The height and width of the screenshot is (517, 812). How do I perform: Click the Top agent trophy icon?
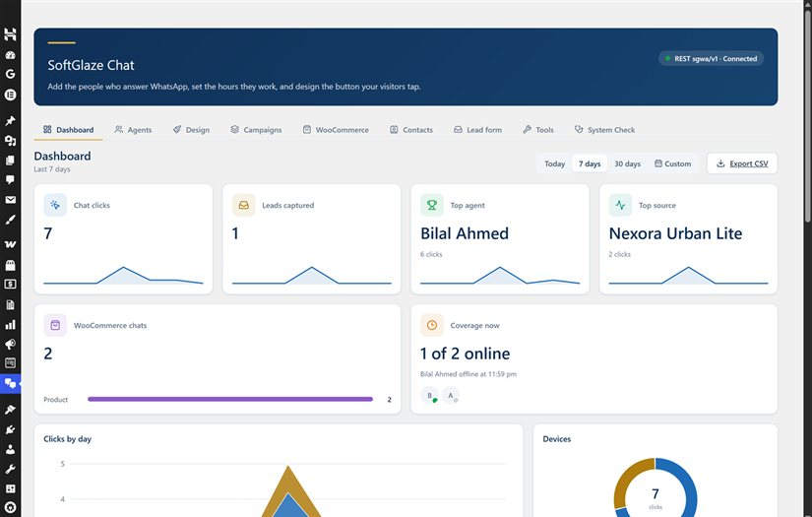click(x=431, y=205)
